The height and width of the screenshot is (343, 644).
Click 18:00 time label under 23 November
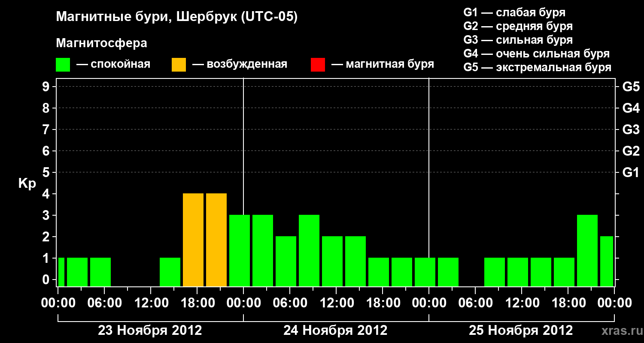197,303
